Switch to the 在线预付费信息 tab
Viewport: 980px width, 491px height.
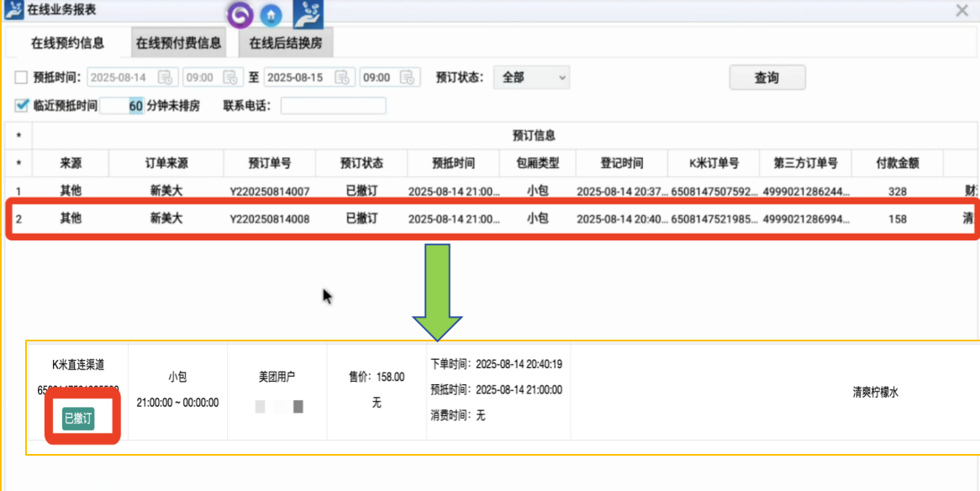click(179, 43)
